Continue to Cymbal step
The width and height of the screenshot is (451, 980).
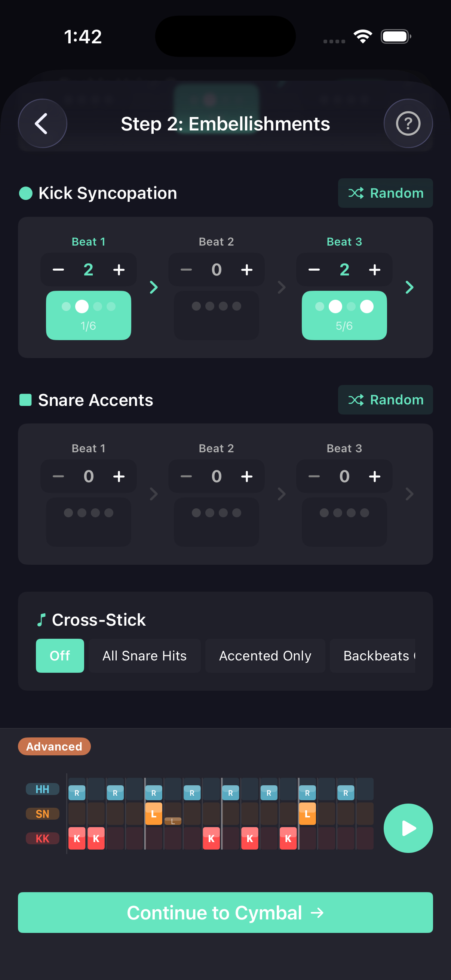(x=225, y=912)
